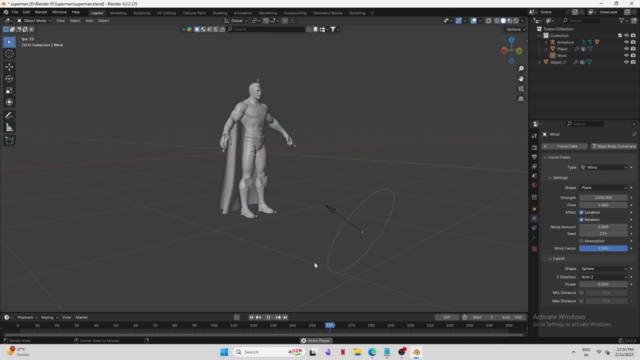640x360 pixels.
Task: Switch to the Shading workspace tab
Action: point(220,13)
